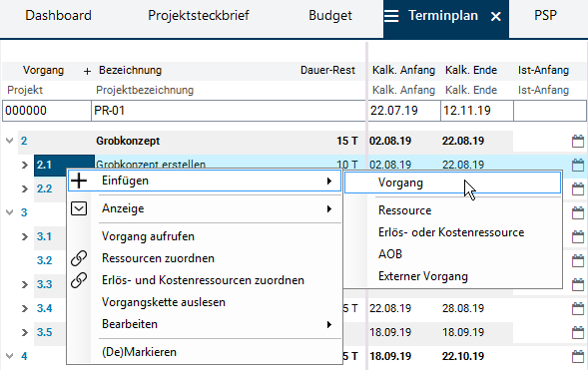Click the 3.1 task link
Image resolution: width=588 pixels, height=370 pixels.
click(x=44, y=236)
